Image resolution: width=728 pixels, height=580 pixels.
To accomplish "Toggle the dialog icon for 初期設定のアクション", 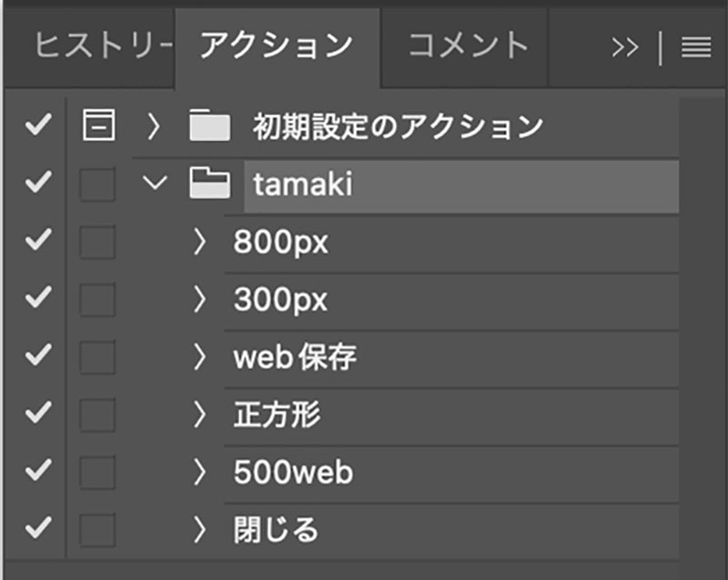I will [x=98, y=127].
